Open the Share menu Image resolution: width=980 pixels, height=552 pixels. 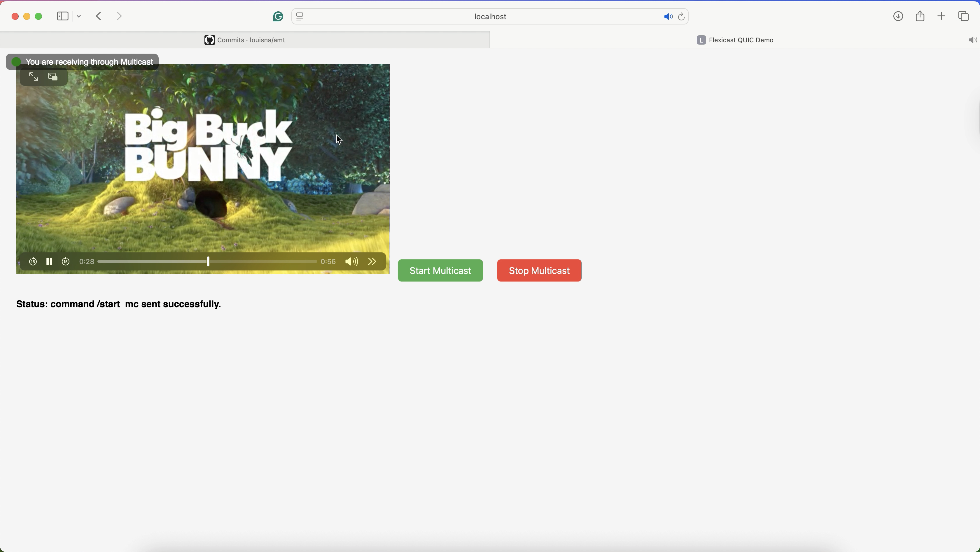point(920,16)
